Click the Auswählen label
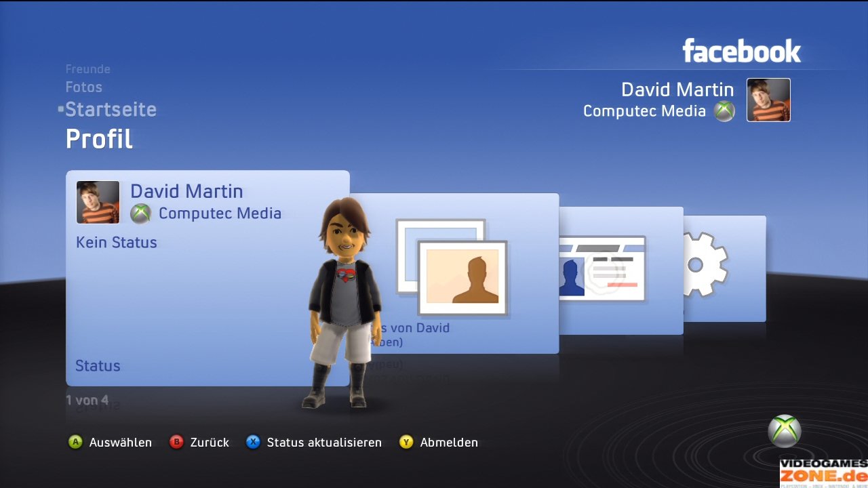This screenshot has width=868, height=488. pyautogui.click(x=121, y=443)
